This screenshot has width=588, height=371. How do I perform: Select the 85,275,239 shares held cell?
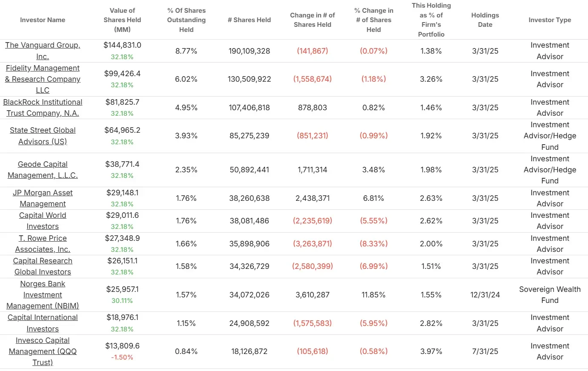249,136
